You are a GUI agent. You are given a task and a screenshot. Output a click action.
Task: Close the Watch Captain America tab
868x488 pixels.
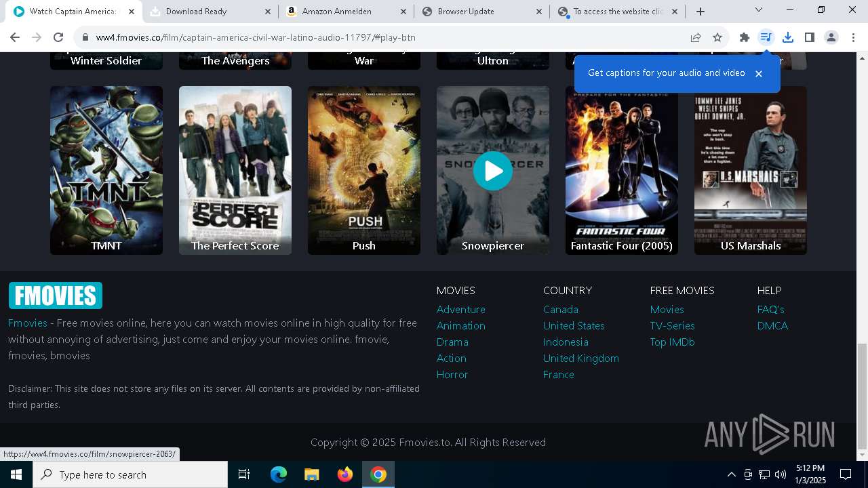(x=132, y=12)
